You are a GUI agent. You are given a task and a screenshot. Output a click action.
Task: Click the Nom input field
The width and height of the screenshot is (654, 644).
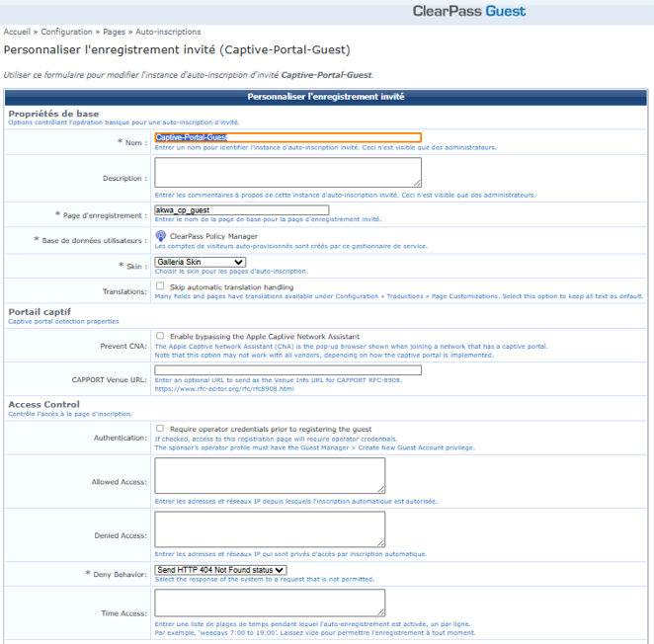287,137
